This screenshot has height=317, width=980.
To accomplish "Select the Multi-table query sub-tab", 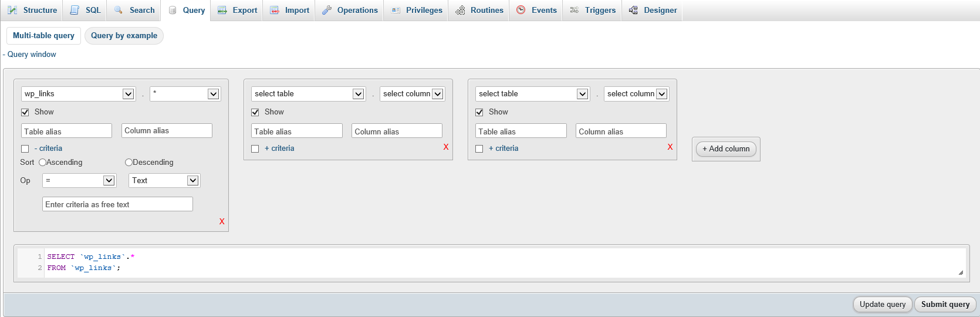I will point(43,36).
